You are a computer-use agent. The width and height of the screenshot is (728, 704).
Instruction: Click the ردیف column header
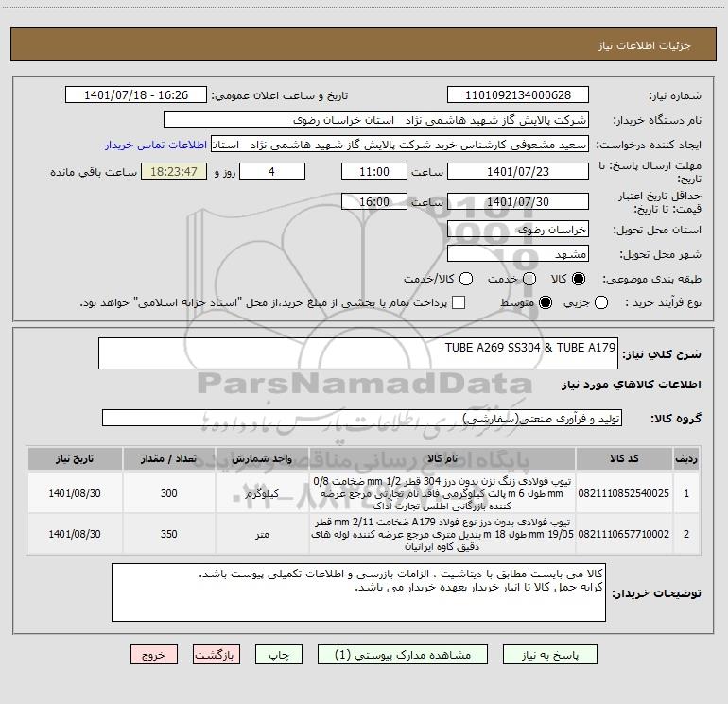point(686,458)
